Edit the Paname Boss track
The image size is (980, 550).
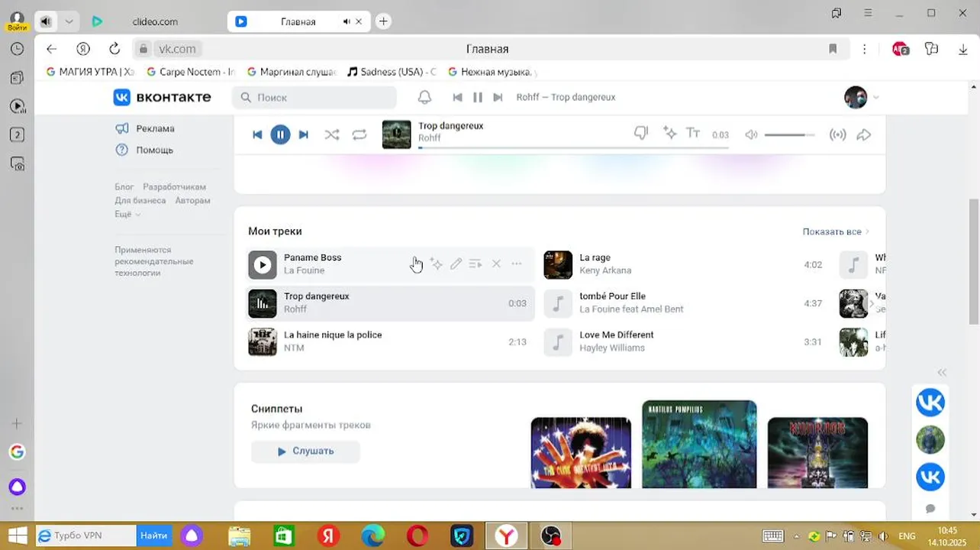point(456,264)
